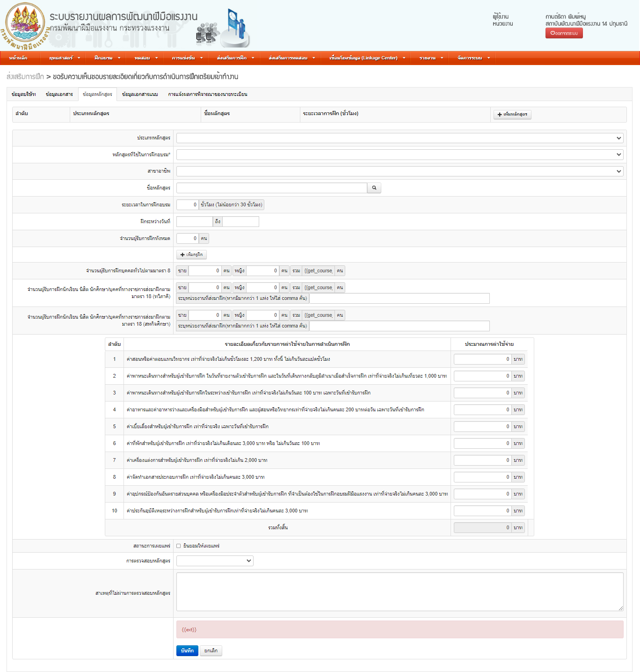This screenshot has height=672, width=640.
Task: Click the pink {{ext}} alert message box
Action: click(400, 629)
